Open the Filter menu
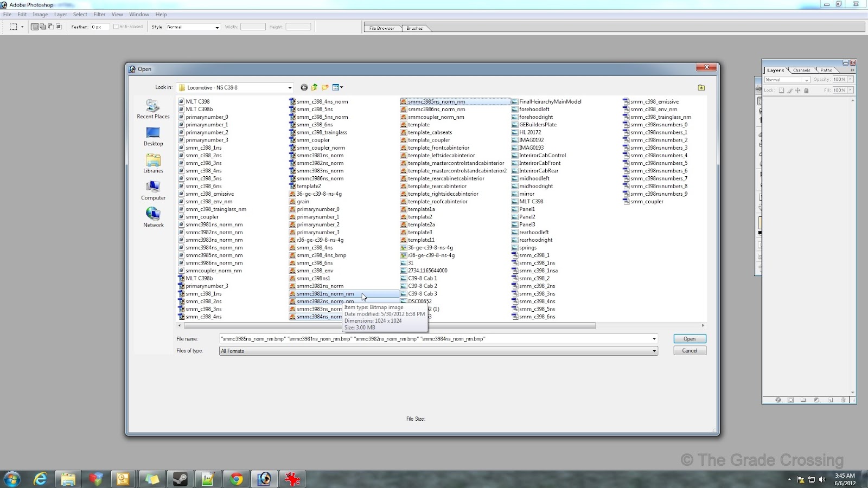Screen dimensions: 868x488 (x=99, y=15)
